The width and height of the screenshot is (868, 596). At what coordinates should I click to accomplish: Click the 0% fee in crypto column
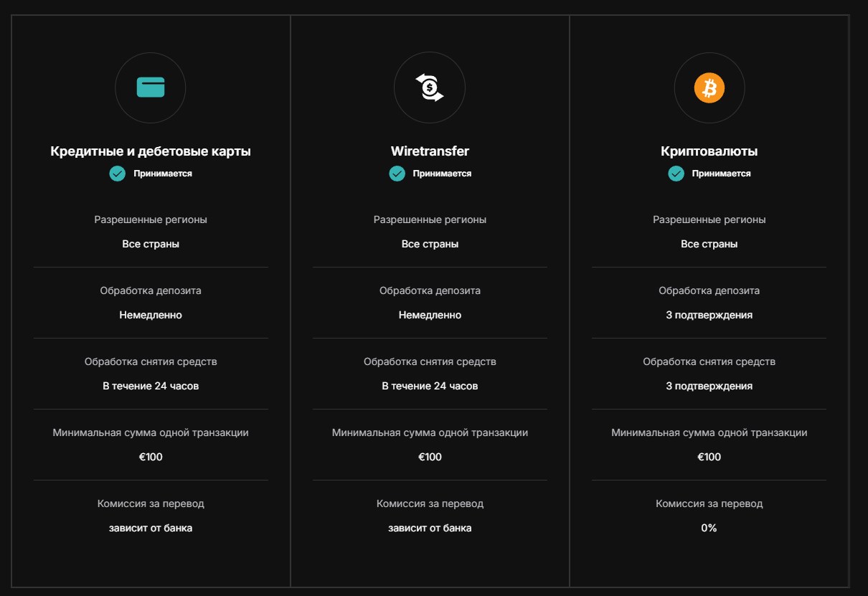click(x=709, y=528)
